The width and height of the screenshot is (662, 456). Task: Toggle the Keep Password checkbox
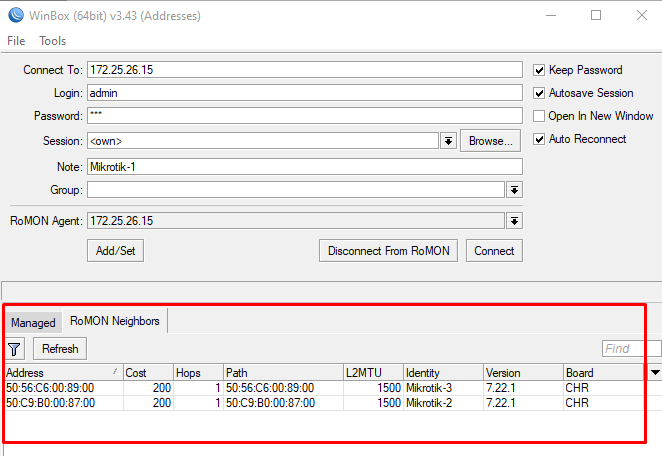540,70
